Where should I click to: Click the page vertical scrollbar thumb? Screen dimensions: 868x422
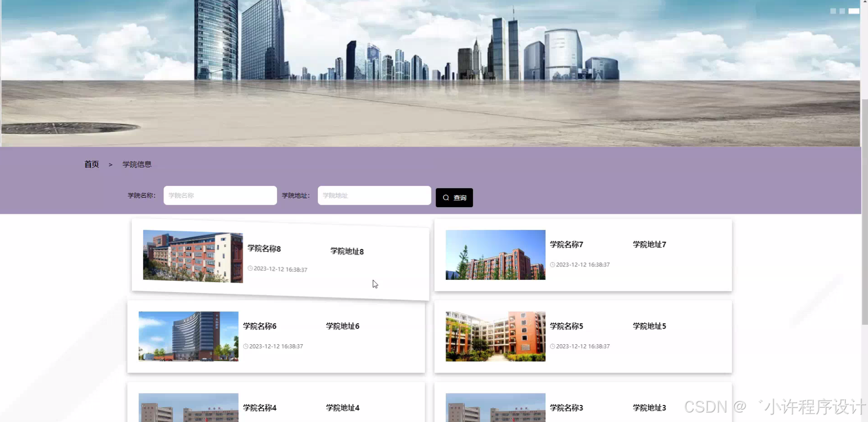tap(865, 212)
